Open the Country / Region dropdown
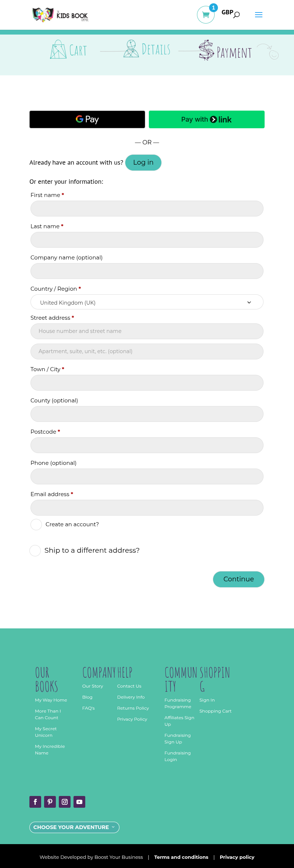The image size is (294, 868). click(147, 302)
